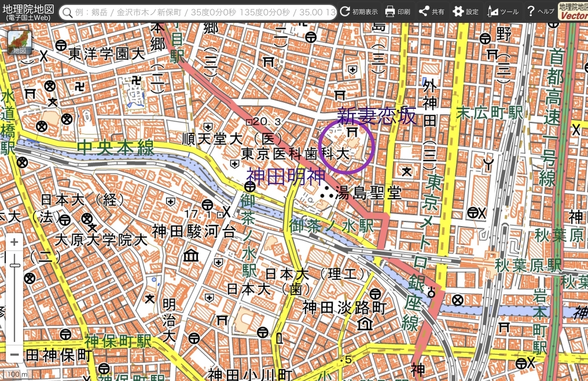Click the 御茶ノ水駅 station label
588x381 pixels.
(x=331, y=226)
